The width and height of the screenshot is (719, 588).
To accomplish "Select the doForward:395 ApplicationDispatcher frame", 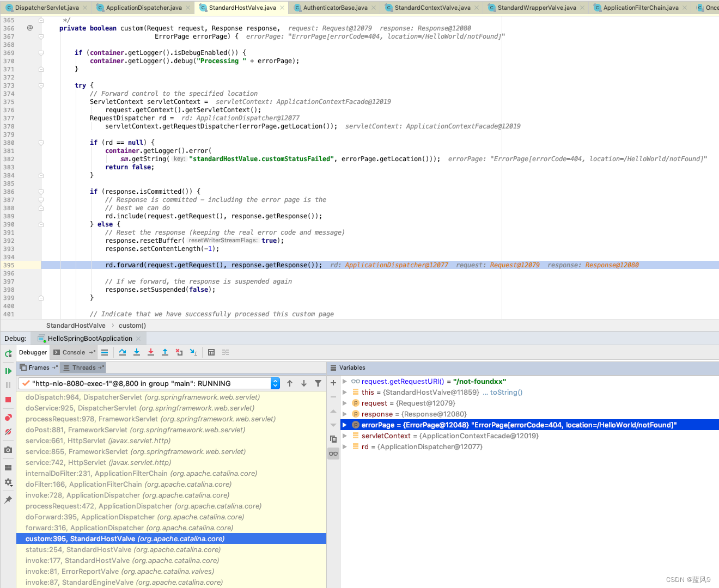I will click(171, 517).
